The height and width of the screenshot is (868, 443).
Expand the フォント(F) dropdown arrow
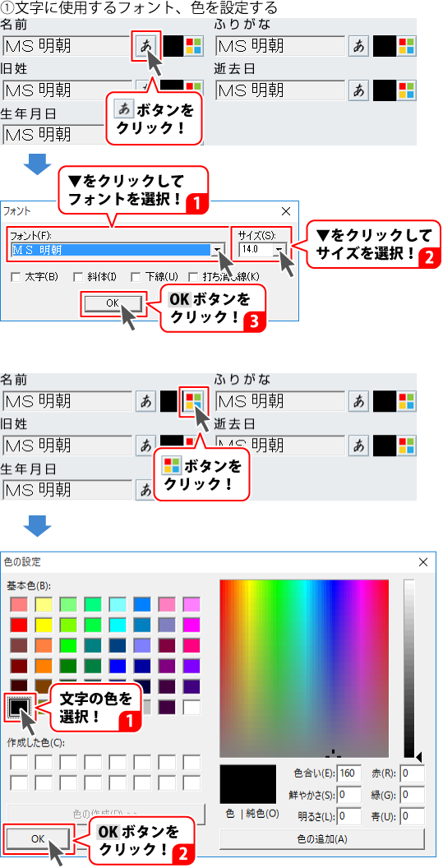click(x=218, y=251)
